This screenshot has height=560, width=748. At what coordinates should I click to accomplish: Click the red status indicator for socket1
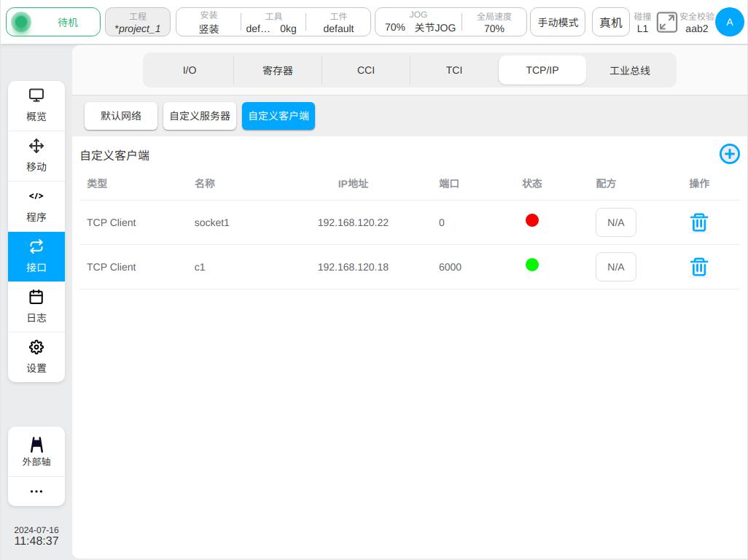532,220
